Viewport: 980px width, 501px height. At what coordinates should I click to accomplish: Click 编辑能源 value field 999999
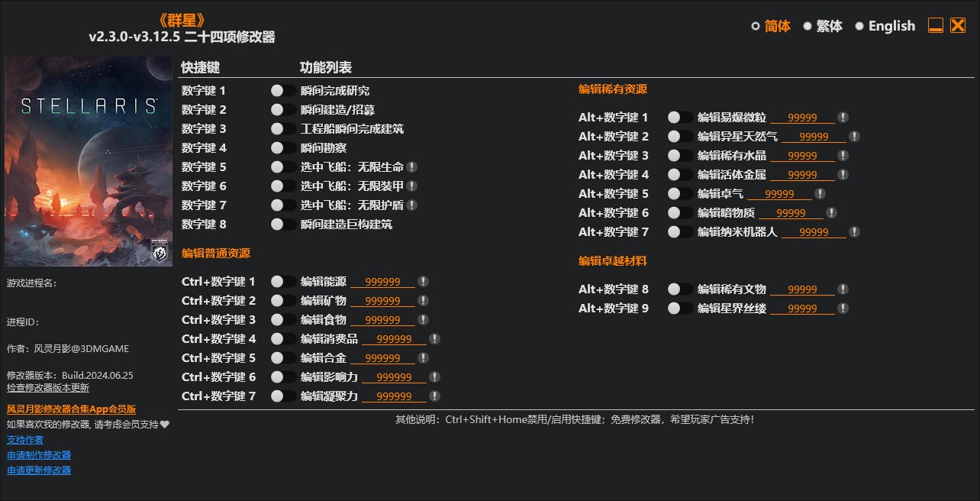[382, 282]
